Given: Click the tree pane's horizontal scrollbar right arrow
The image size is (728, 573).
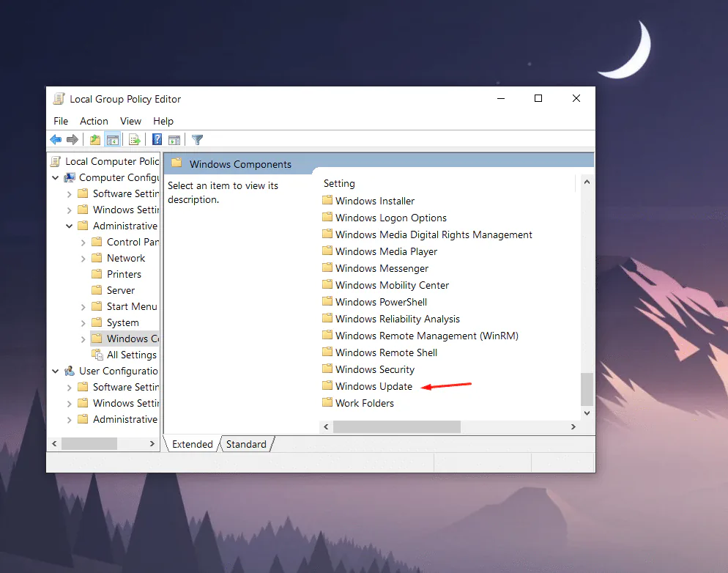Looking at the screenshot, I should [152, 444].
